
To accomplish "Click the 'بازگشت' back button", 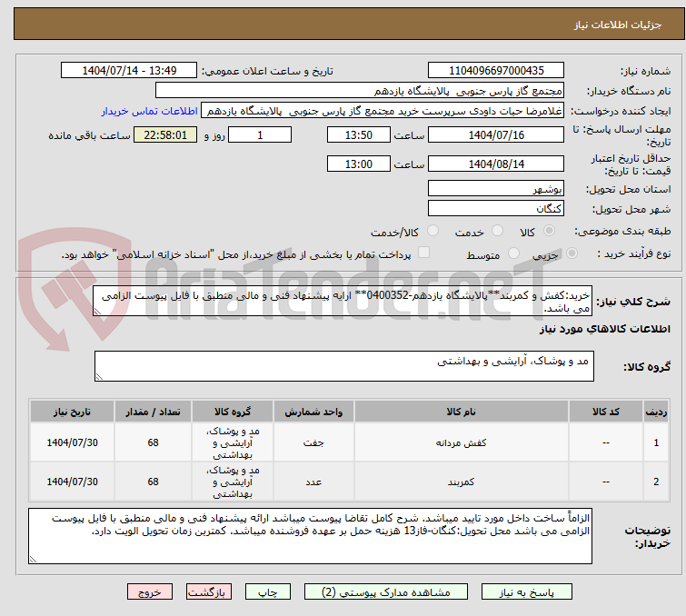I will click(x=208, y=592).
